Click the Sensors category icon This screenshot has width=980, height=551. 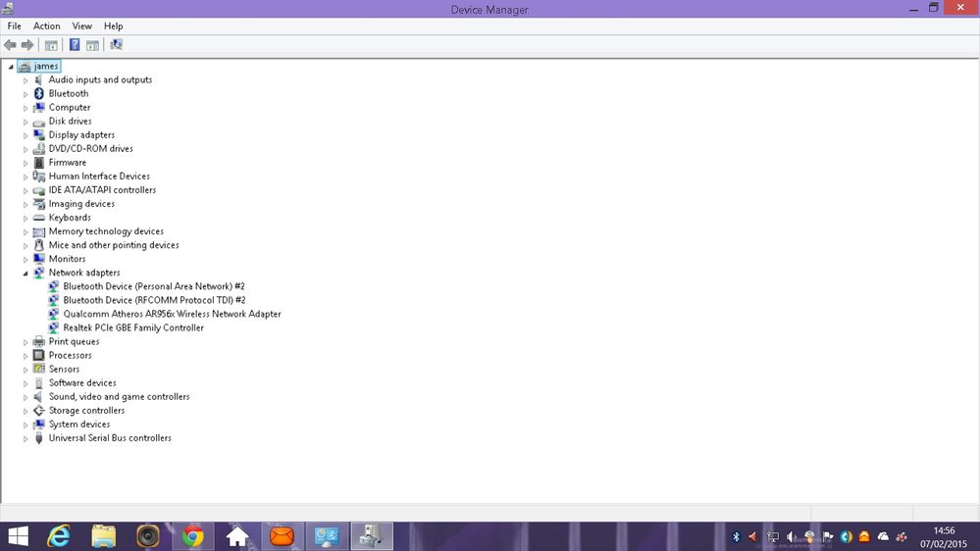coord(39,369)
